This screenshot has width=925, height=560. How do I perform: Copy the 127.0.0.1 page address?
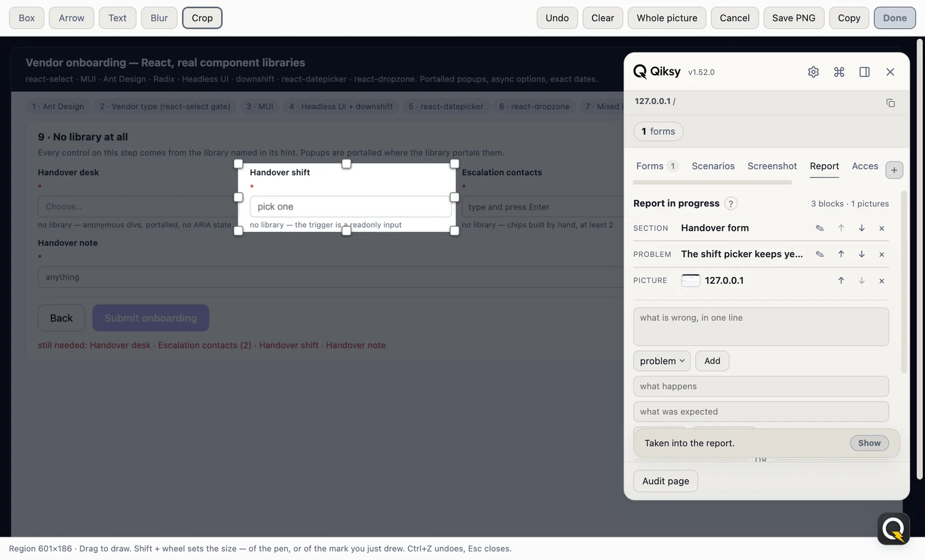coord(890,103)
